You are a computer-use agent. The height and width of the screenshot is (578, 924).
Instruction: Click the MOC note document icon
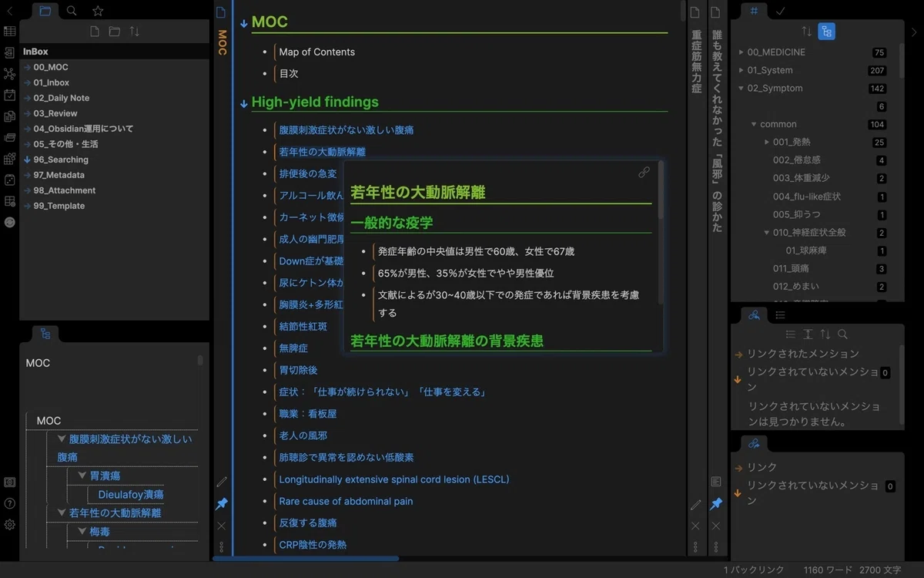(221, 12)
